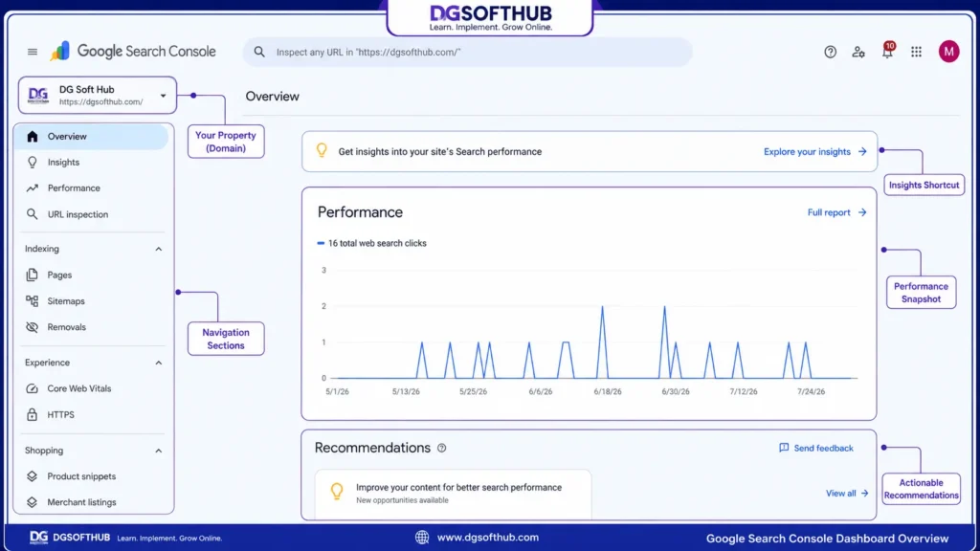Open users and permissions settings icon
Viewport: 980px width, 551px height.
tap(858, 52)
